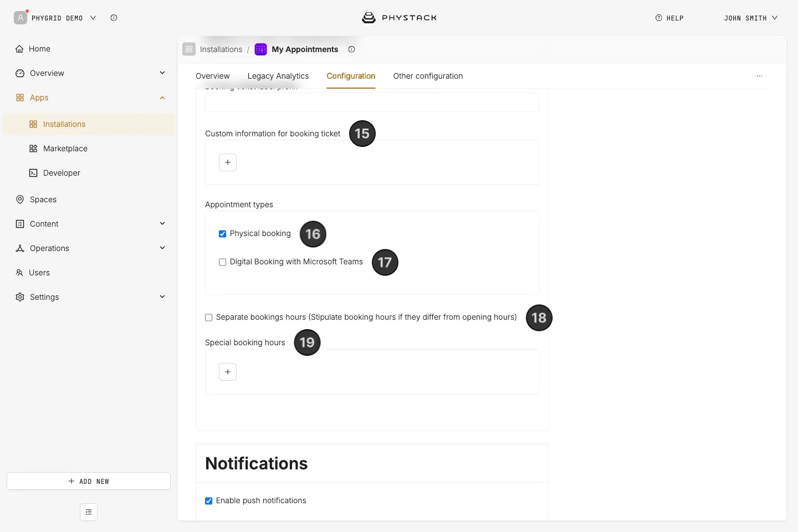Collapse the Apps sidebar section chevron
The width and height of the screenshot is (798, 532).
click(162, 98)
